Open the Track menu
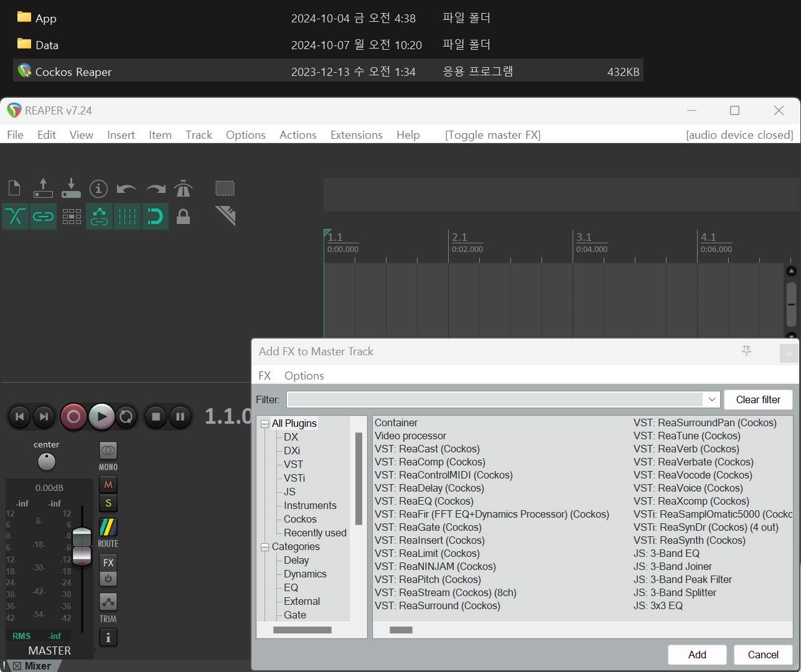Image resolution: width=801 pixels, height=672 pixels. [199, 135]
